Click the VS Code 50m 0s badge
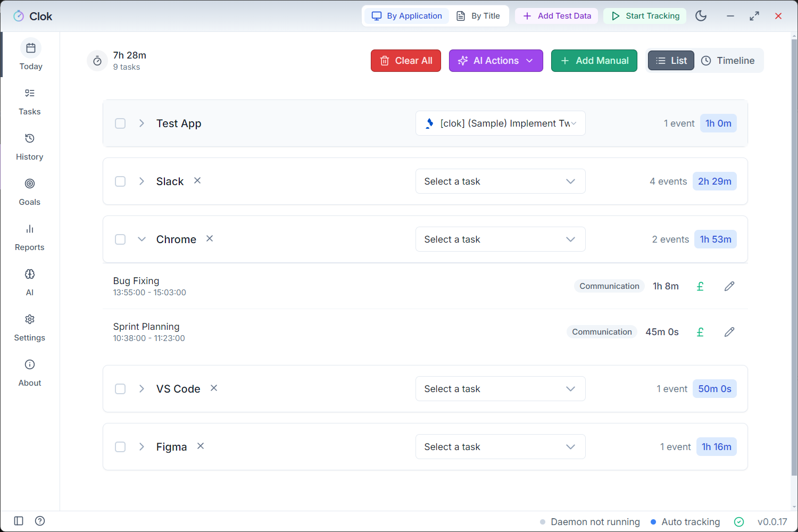Image resolution: width=798 pixels, height=532 pixels. [x=714, y=389]
